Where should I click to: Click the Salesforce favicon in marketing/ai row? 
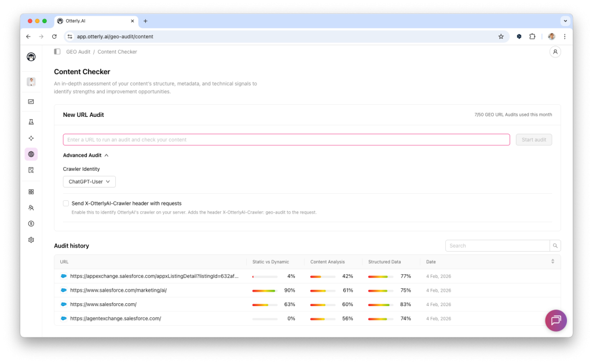point(64,291)
